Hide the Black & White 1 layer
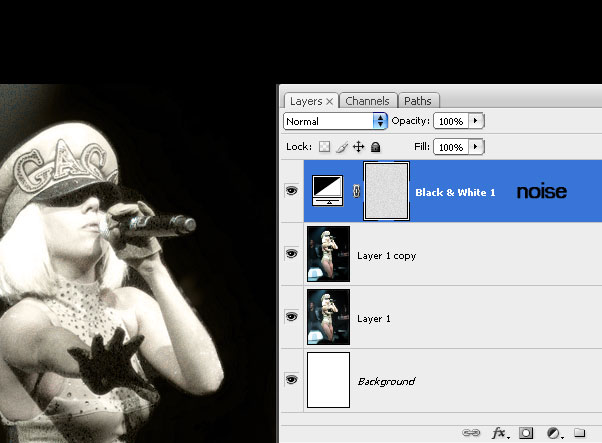 point(292,190)
